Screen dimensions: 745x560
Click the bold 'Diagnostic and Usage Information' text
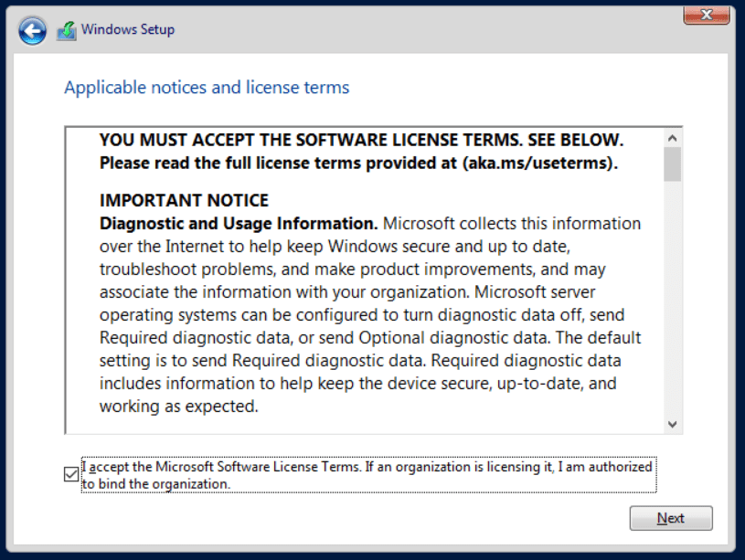(x=238, y=224)
